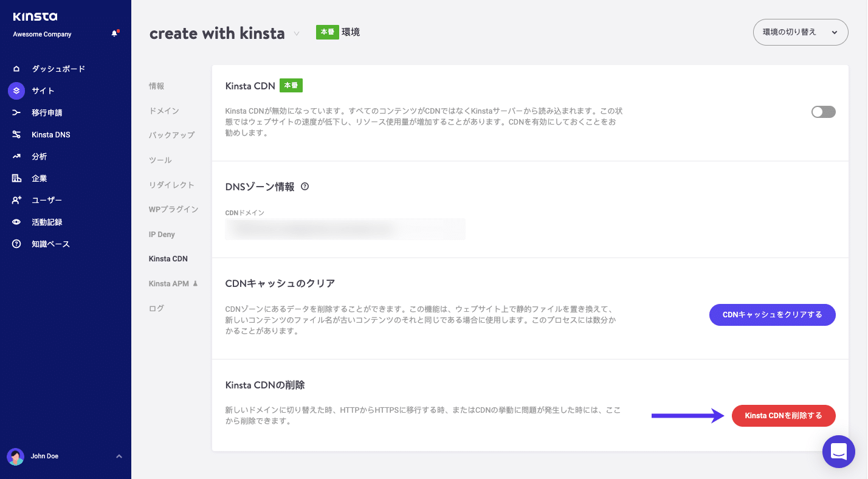868x479 pixels.
Task: Open the 環境の切り替え dropdown
Action: coord(801,32)
